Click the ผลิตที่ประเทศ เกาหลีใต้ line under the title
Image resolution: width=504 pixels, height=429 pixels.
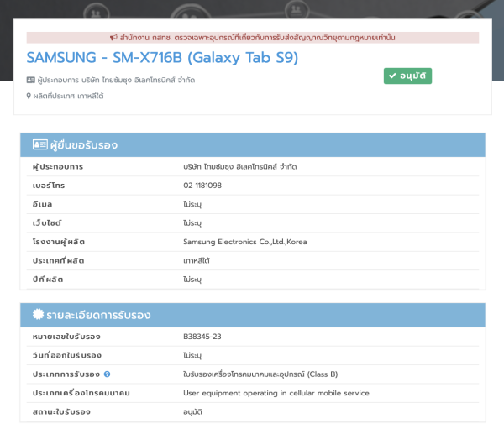coord(65,96)
